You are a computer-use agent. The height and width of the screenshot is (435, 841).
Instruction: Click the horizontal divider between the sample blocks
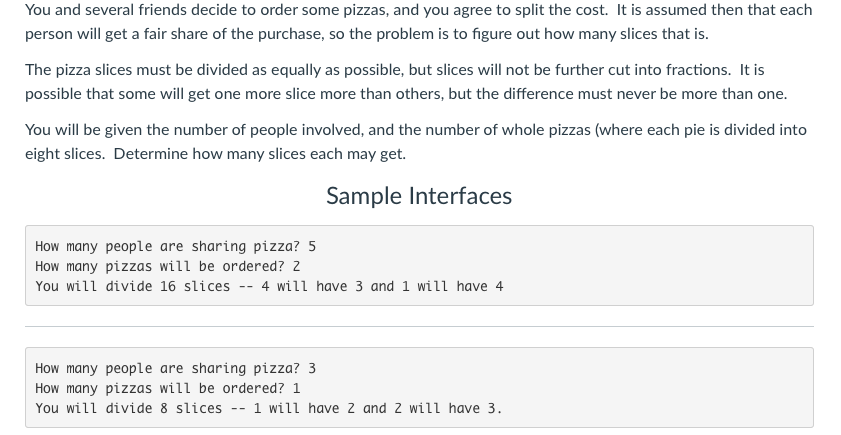[419, 326]
